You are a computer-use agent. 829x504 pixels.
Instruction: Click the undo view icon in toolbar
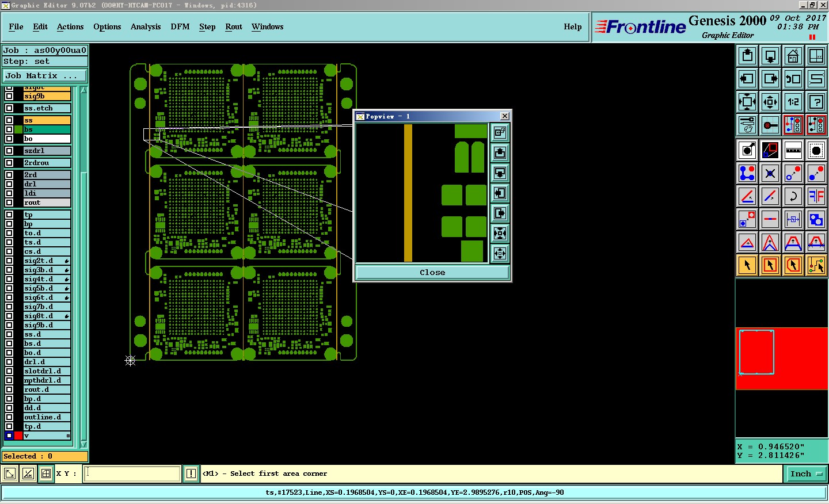tap(793, 79)
